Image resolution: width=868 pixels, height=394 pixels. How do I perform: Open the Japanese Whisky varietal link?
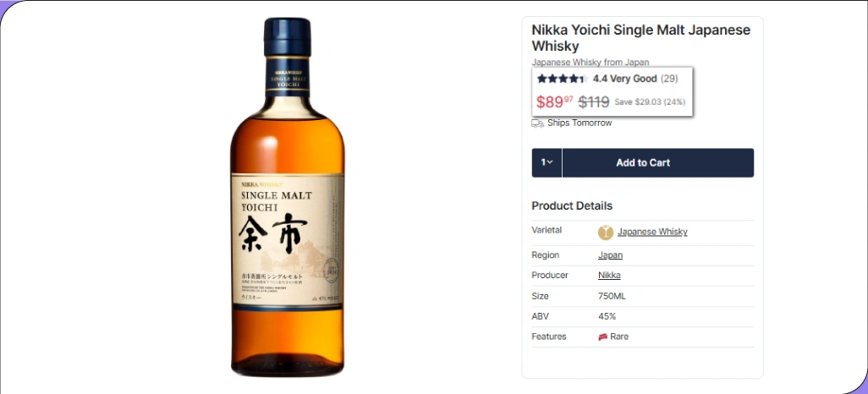tap(652, 232)
